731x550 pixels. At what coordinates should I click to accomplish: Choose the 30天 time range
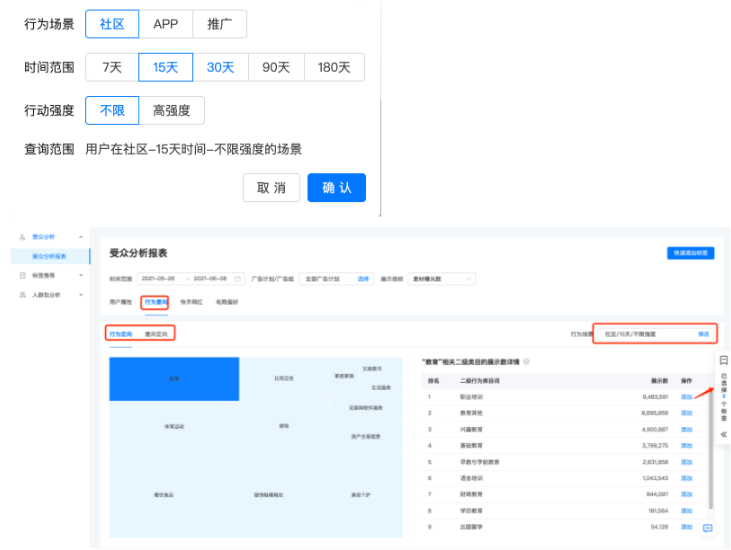click(x=221, y=67)
